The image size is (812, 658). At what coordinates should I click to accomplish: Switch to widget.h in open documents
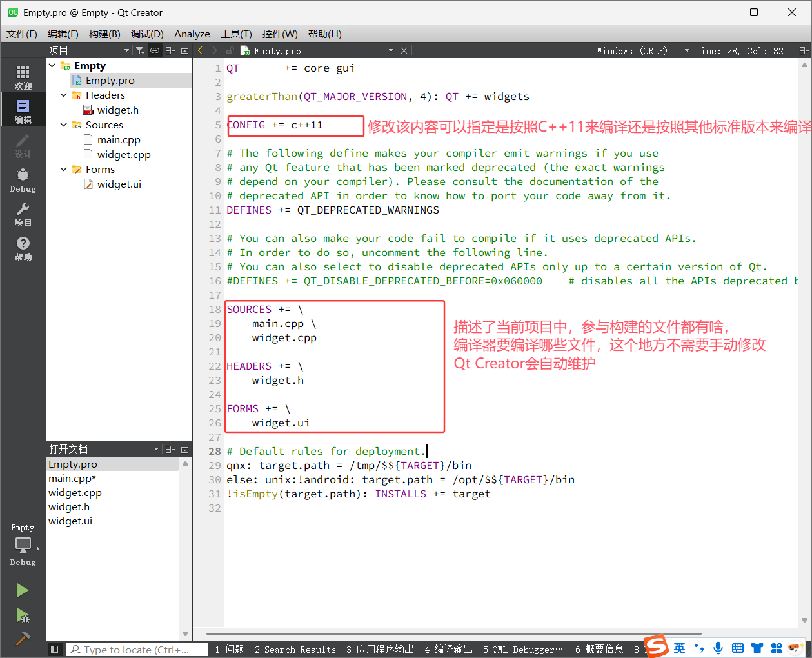point(69,506)
